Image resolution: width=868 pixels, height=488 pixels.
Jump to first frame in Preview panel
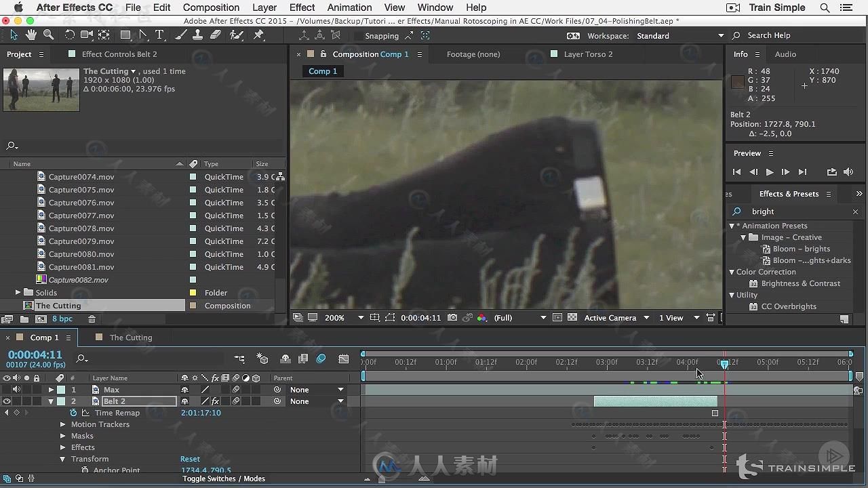pos(736,172)
